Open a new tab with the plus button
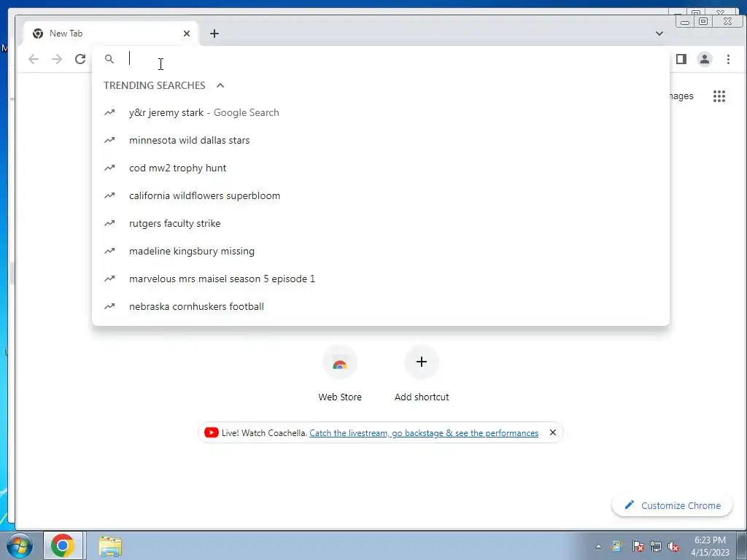This screenshot has height=560, width=747. click(214, 34)
